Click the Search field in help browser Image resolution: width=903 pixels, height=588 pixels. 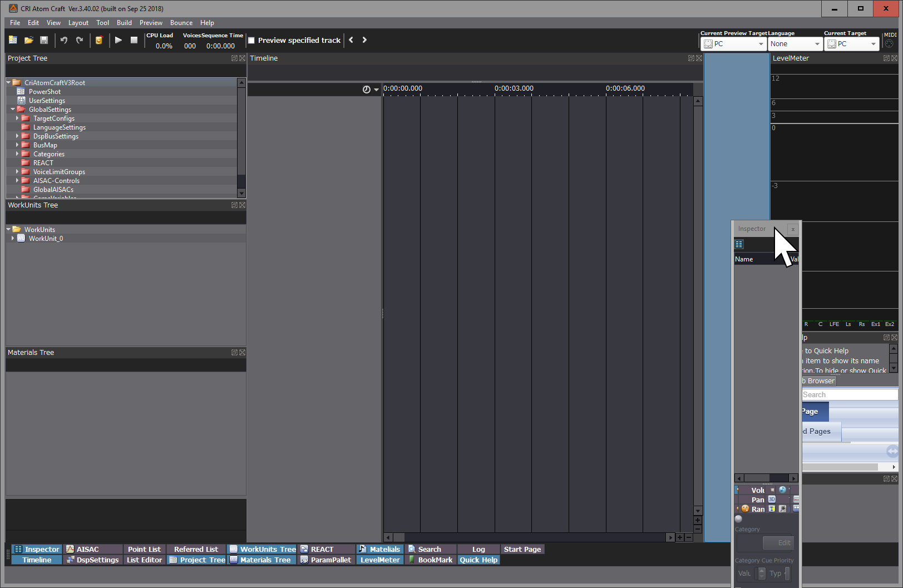[850, 394]
